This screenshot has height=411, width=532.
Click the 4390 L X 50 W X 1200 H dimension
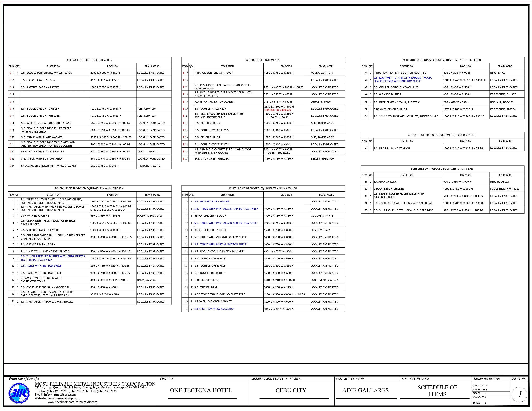tap(279, 309)
